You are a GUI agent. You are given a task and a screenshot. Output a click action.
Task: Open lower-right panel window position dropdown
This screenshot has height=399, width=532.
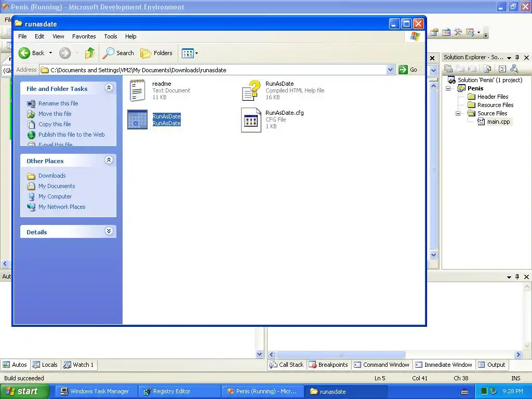[x=509, y=277]
